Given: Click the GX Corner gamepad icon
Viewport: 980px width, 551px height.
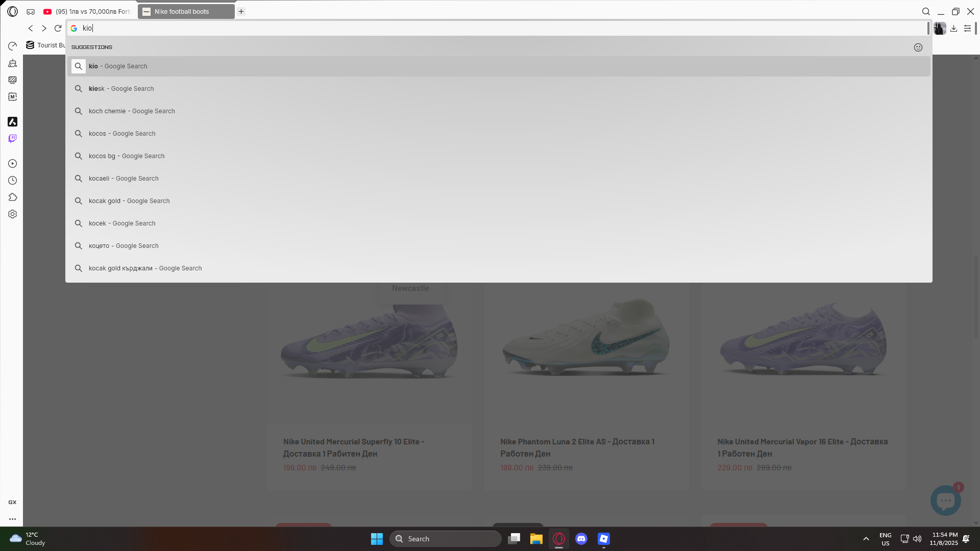Looking at the screenshot, I should [31, 12].
